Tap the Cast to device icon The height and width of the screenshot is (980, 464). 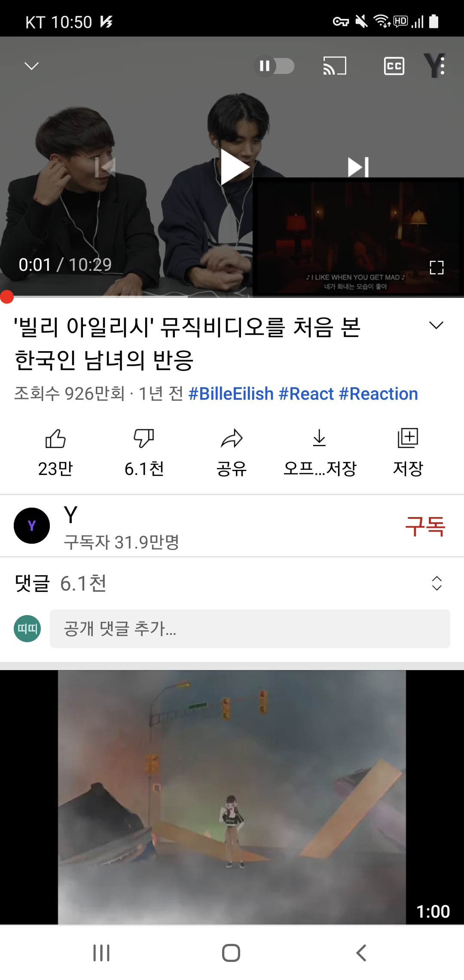335,66
